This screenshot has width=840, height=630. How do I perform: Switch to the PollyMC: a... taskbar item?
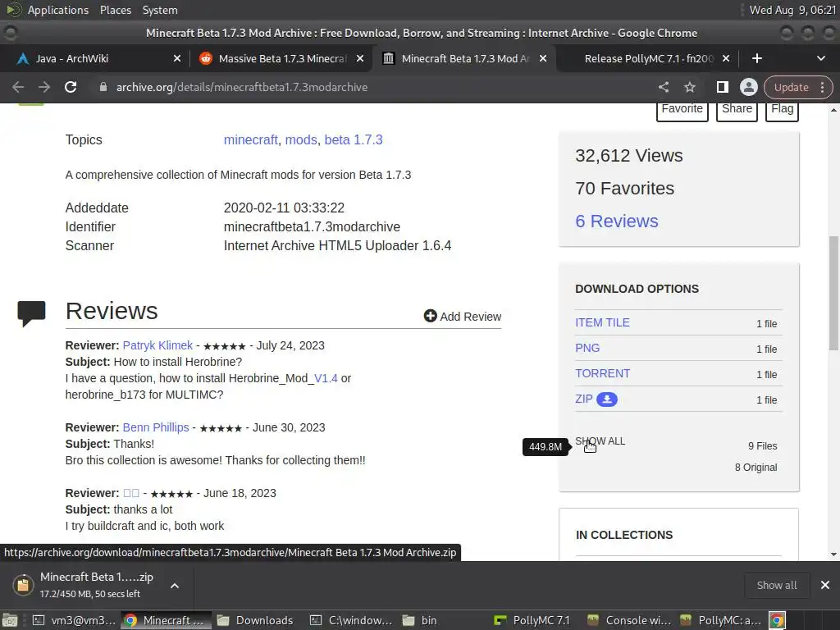tap(720, 620)
